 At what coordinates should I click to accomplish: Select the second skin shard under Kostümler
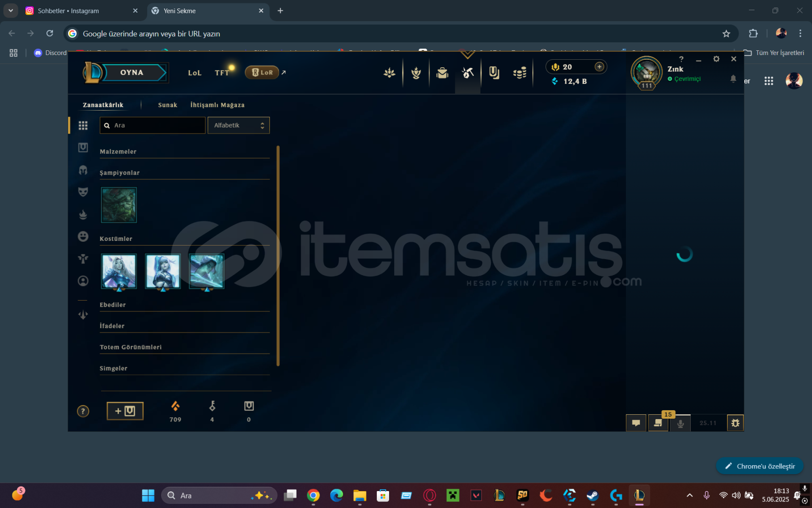coord(163,271)
